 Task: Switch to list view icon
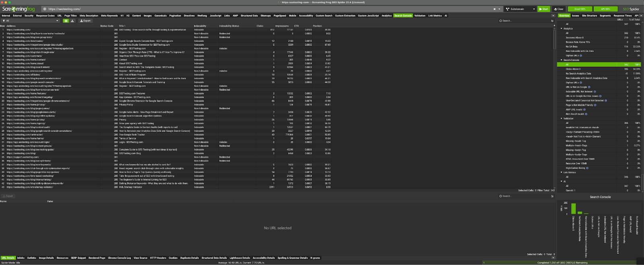(x=66, y=21)
